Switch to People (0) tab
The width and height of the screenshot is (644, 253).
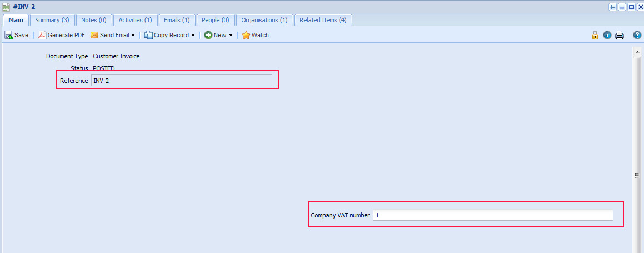click(215, 19)
